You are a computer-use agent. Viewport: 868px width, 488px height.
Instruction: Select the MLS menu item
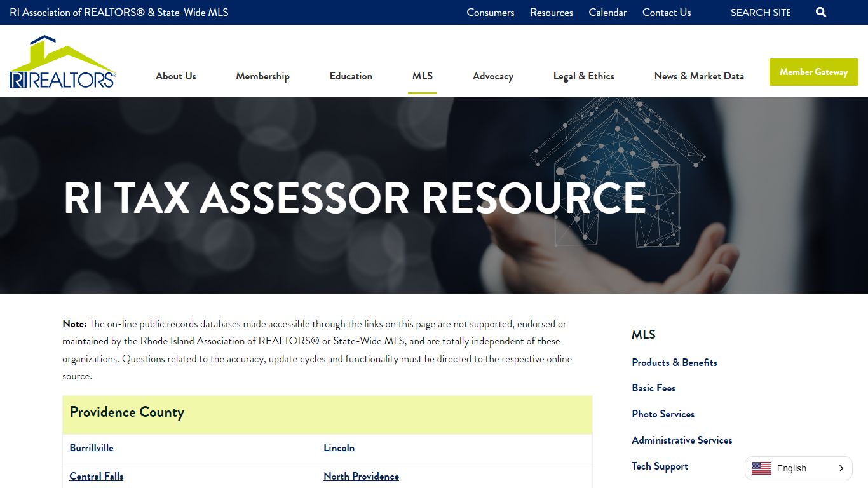click(x=422, y=76)
